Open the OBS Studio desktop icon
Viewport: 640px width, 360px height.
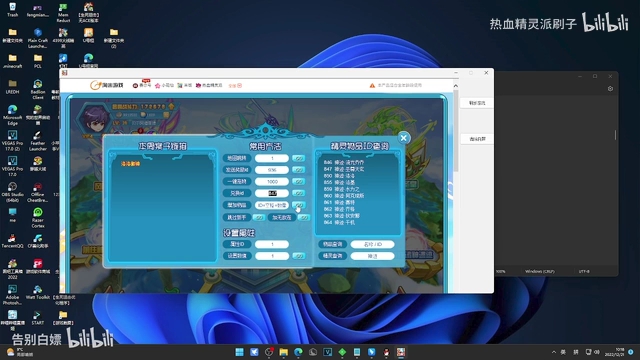(12, 191)
